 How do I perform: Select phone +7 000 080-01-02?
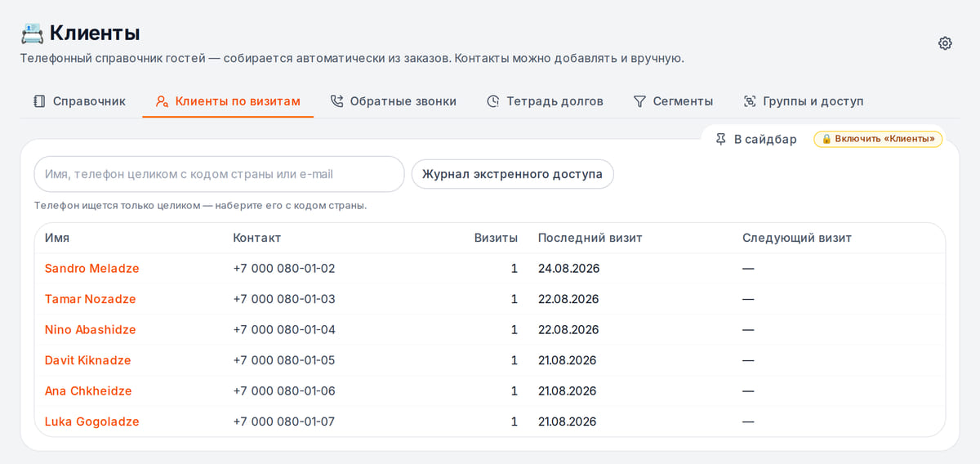click(284, 268)
